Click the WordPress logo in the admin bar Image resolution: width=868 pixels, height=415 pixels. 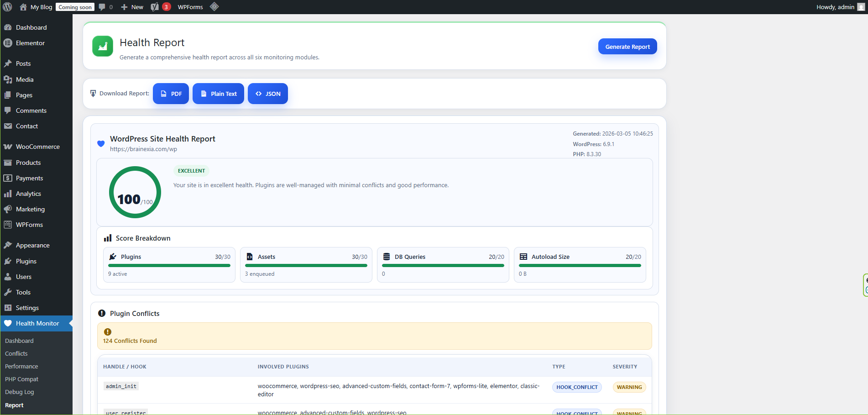click(x=7, y=7)
